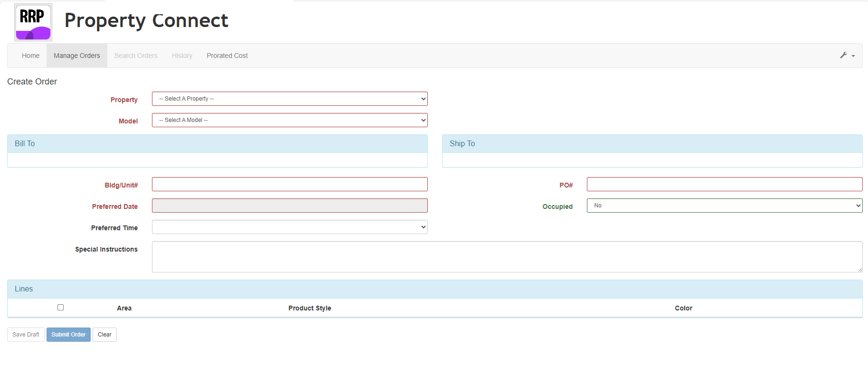Open the Manage Orders tab
Image resolution: width=868 pixels, height=384 pixels.
[77, 56]
